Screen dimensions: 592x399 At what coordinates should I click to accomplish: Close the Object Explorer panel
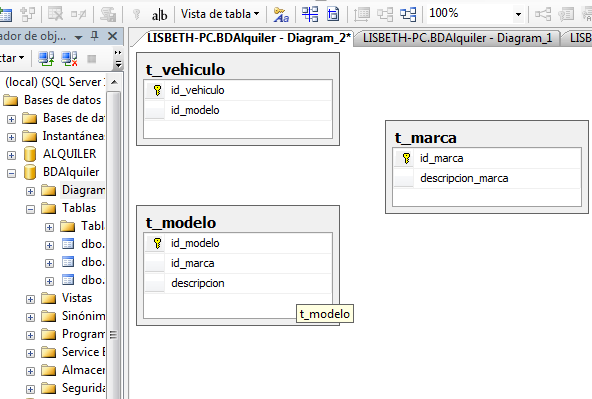point(113,36)
